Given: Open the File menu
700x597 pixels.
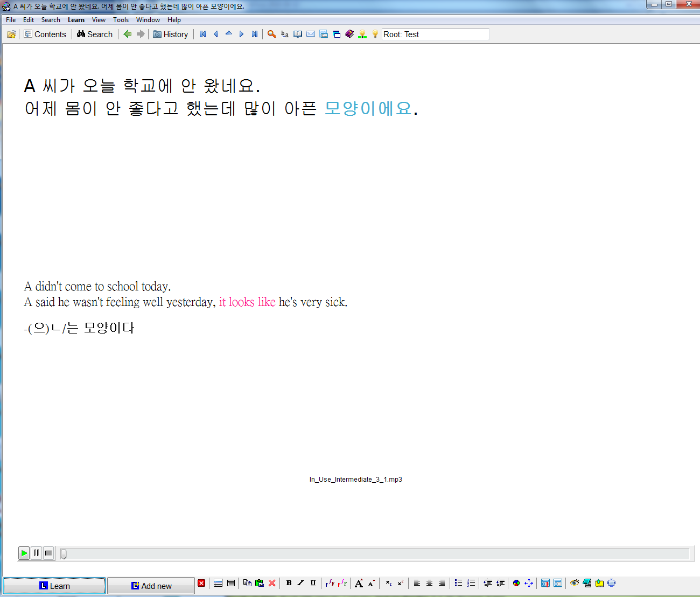Looking at the screenshot, I should [x=11, y=20].
